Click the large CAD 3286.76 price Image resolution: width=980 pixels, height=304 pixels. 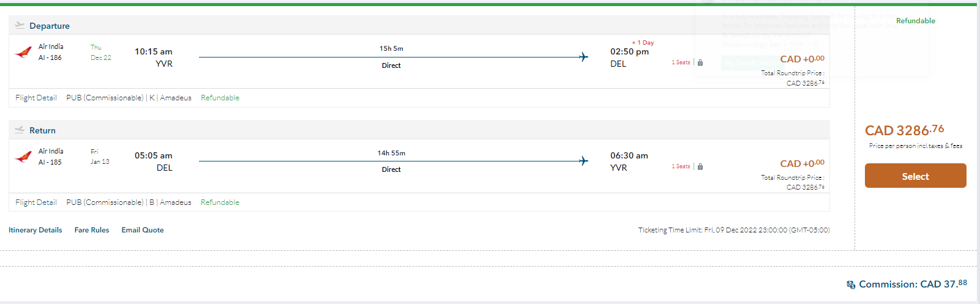pos(904,130)
